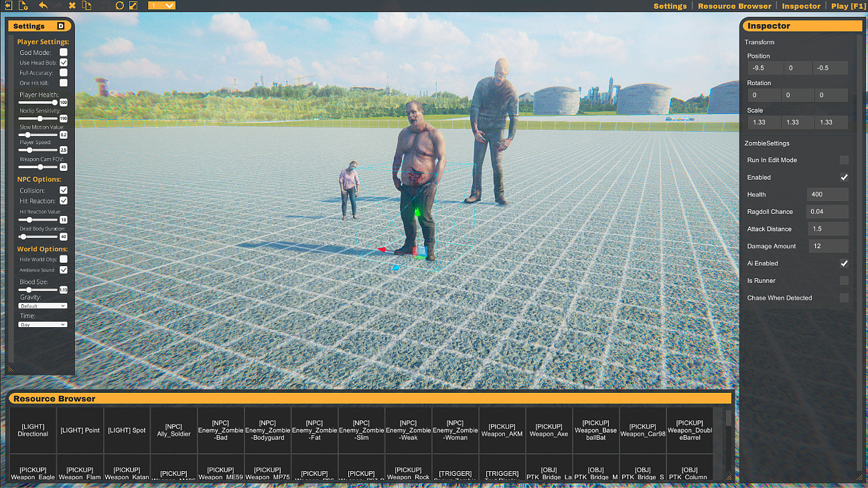Select the Scale tool icon in the toolbar
Screen dimensions: 868x488
(133, 5)
